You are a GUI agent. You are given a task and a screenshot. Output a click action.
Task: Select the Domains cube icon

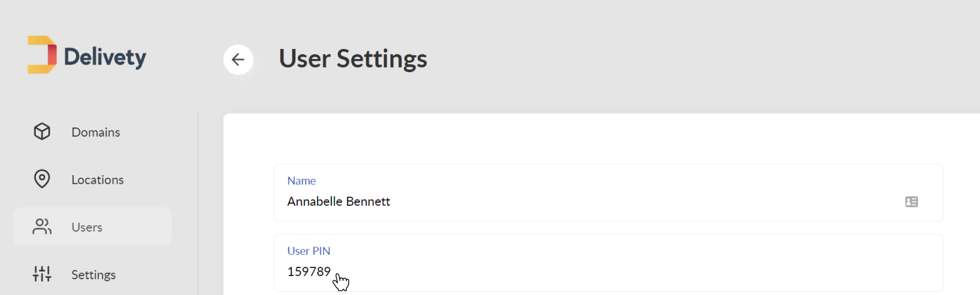(x=42, y=132)
